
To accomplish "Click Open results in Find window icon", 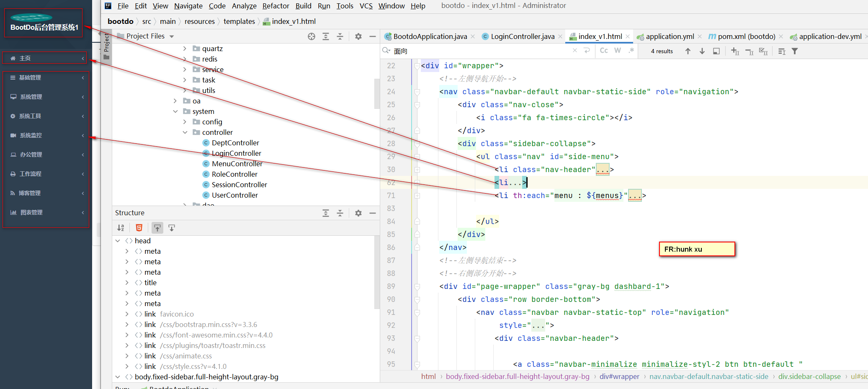I will point(716,51).
